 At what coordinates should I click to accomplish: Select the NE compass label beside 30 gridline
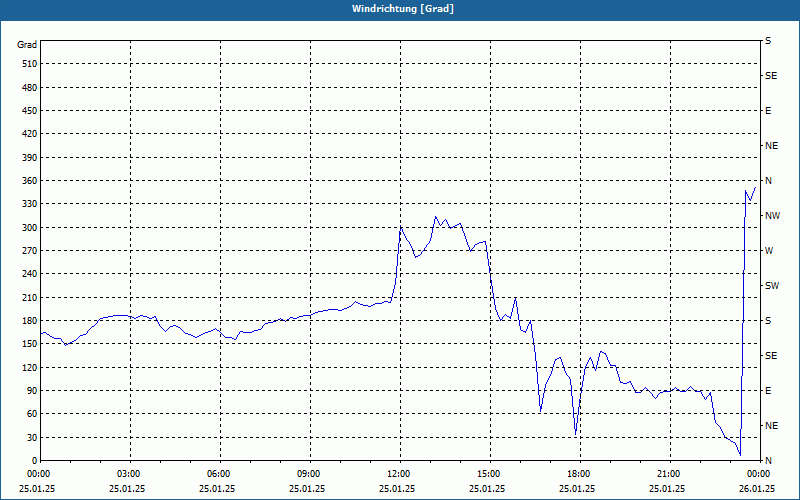pyautogui.click(x=771, y=426)
